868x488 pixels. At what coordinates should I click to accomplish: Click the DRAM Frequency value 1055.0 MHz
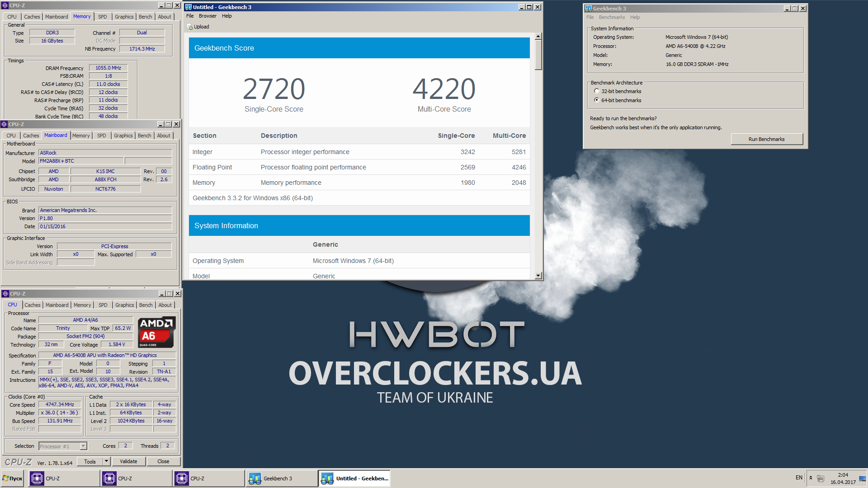click(x=108, y=68)
